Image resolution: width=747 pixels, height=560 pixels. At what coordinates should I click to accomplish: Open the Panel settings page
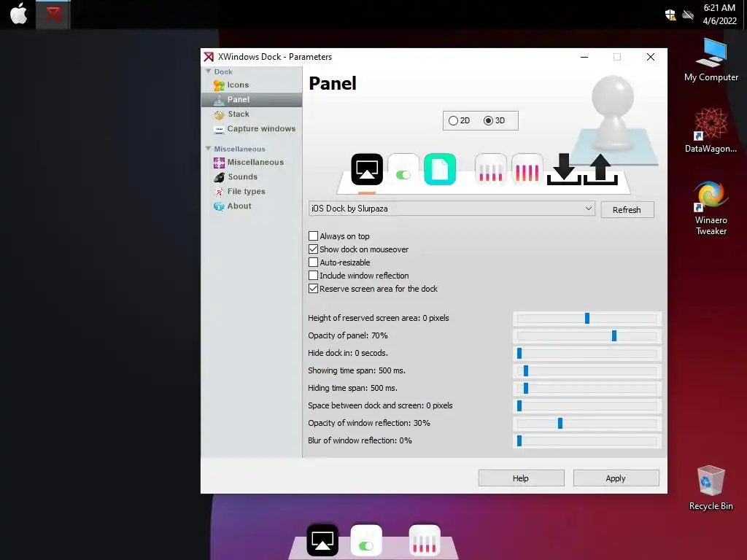(252, 99)
